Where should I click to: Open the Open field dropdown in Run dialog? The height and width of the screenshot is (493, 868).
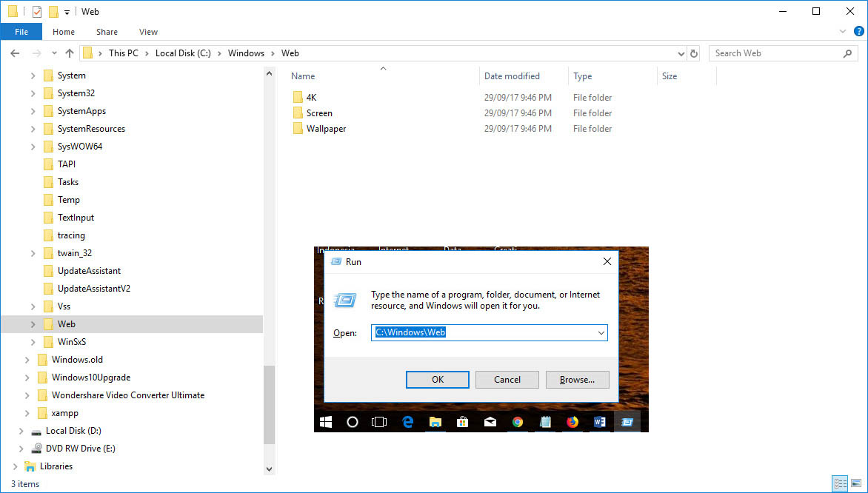[x=601, y=332]
